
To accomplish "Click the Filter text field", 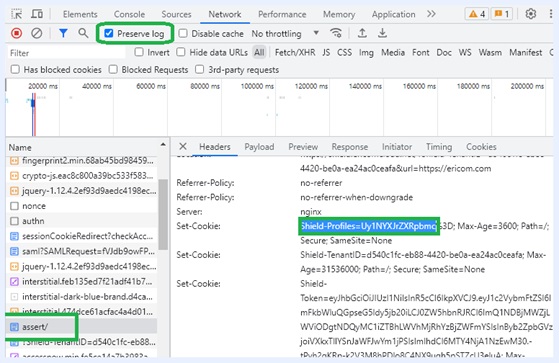I will [66, 53].
